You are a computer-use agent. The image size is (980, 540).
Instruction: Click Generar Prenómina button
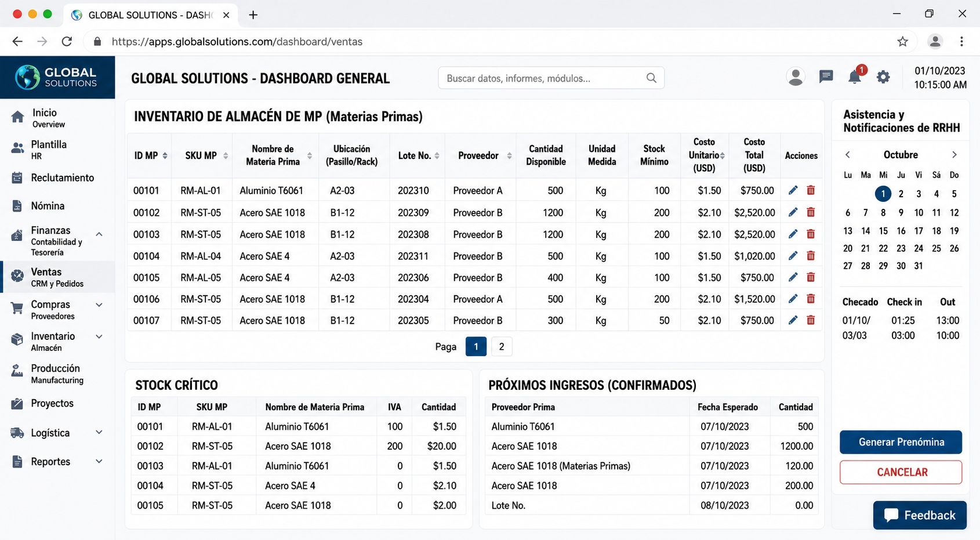[x=901, y=442]
